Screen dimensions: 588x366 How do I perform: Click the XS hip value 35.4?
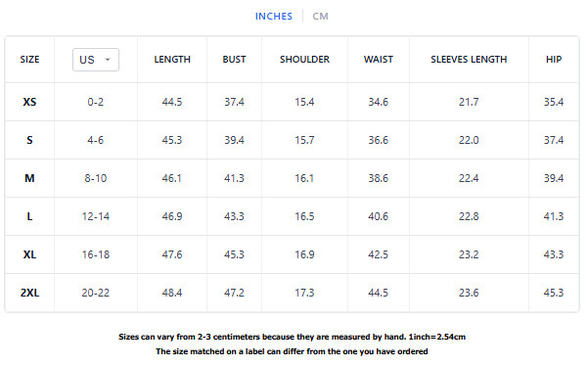click(554, 102)
